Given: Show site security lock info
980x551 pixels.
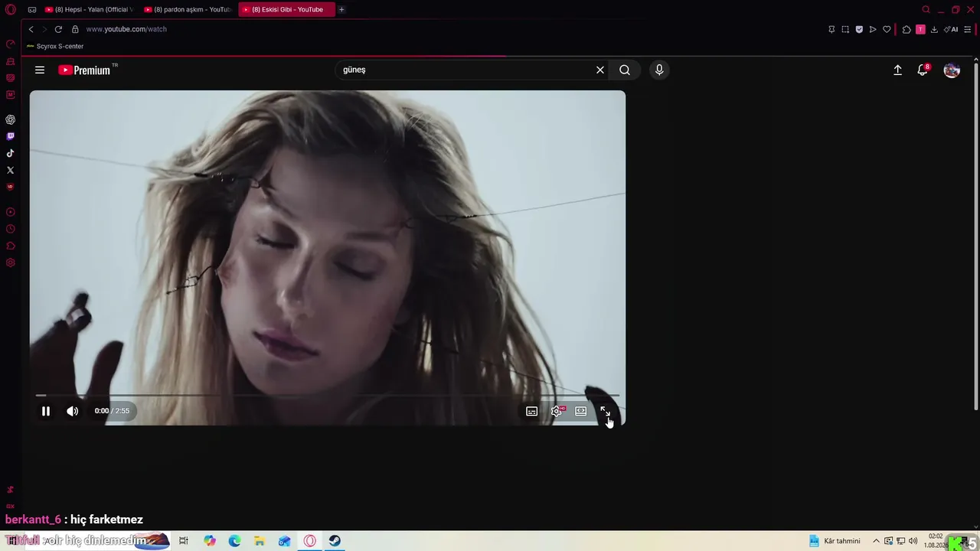Looking at the screenshot, I should pyautogui.click(x=75, y=29).
